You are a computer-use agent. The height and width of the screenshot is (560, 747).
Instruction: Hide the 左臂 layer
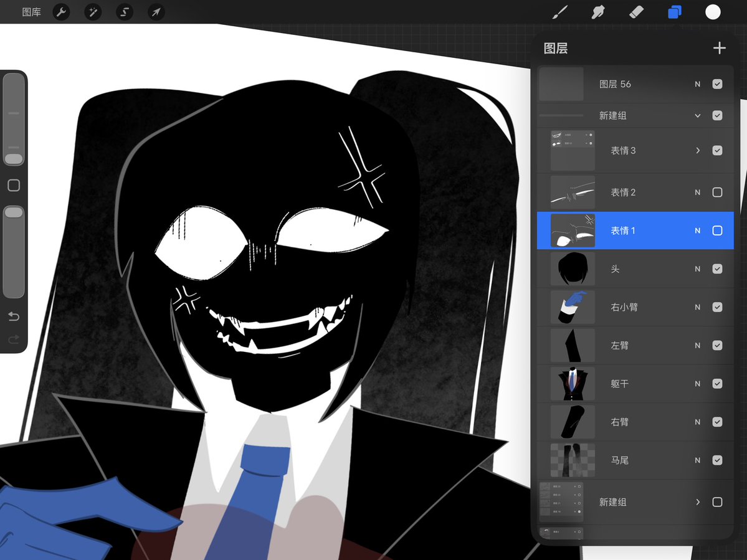(717, 345)
